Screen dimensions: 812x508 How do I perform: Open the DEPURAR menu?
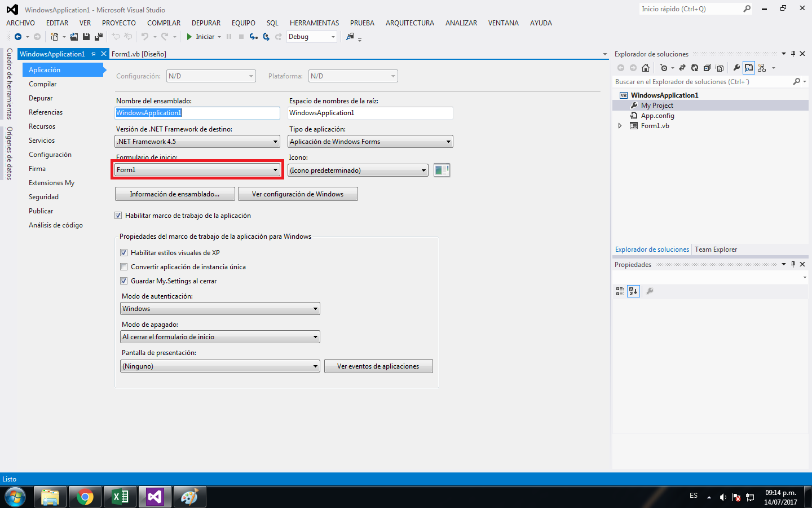click(205, 23)
